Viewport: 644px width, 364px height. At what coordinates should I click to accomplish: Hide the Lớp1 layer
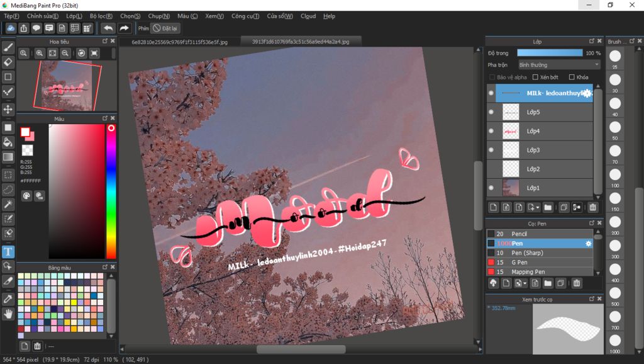(x=491, y=188)
